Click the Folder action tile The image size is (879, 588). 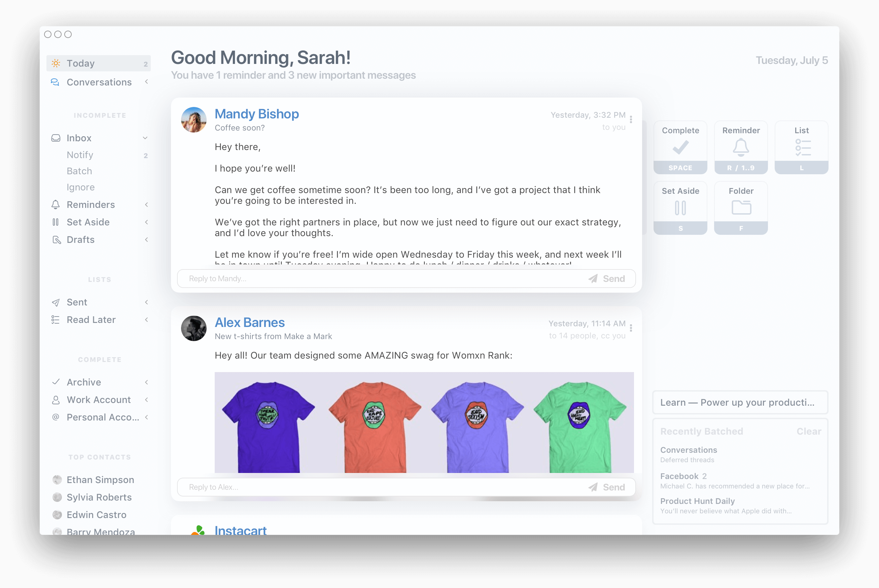pyautogui.click(x=741, y=208)
